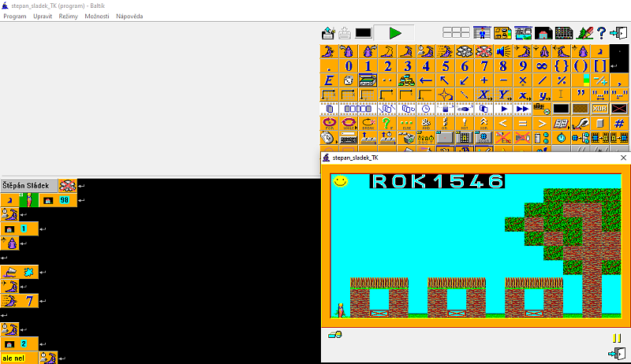Click the mouse input command icon
The image size is (631, 364).
coord(329,138)
